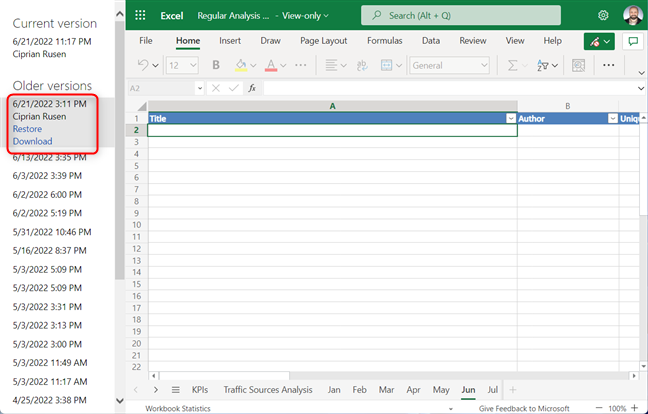
Task: Select the 5/16/2022 8:37 PM version
Action: 49,250
